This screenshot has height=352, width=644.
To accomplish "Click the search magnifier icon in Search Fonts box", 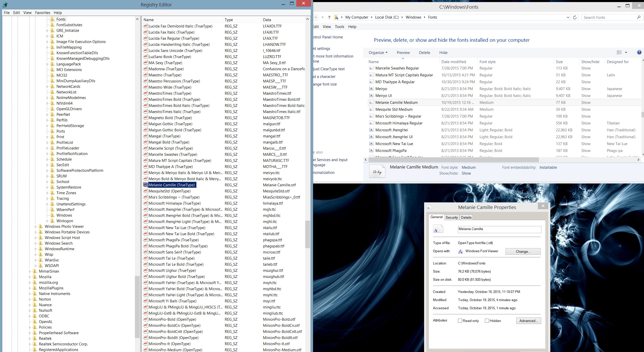I will 639,17.
